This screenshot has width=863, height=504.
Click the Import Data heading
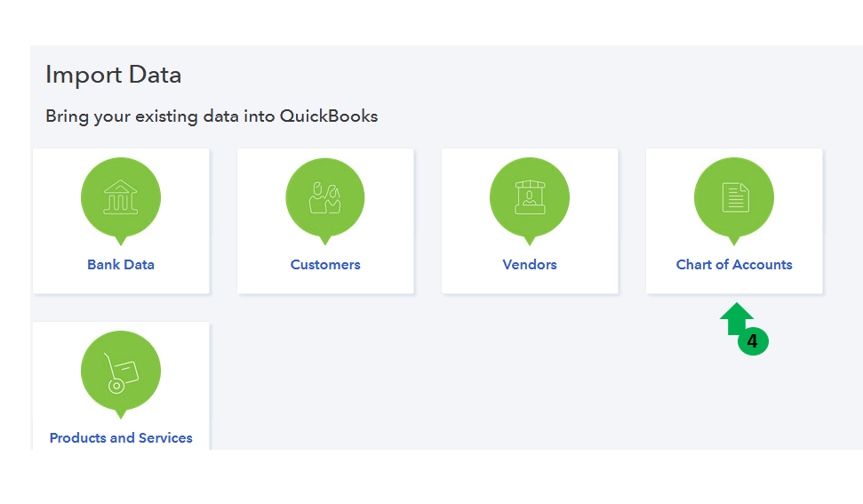coord(113,76)
